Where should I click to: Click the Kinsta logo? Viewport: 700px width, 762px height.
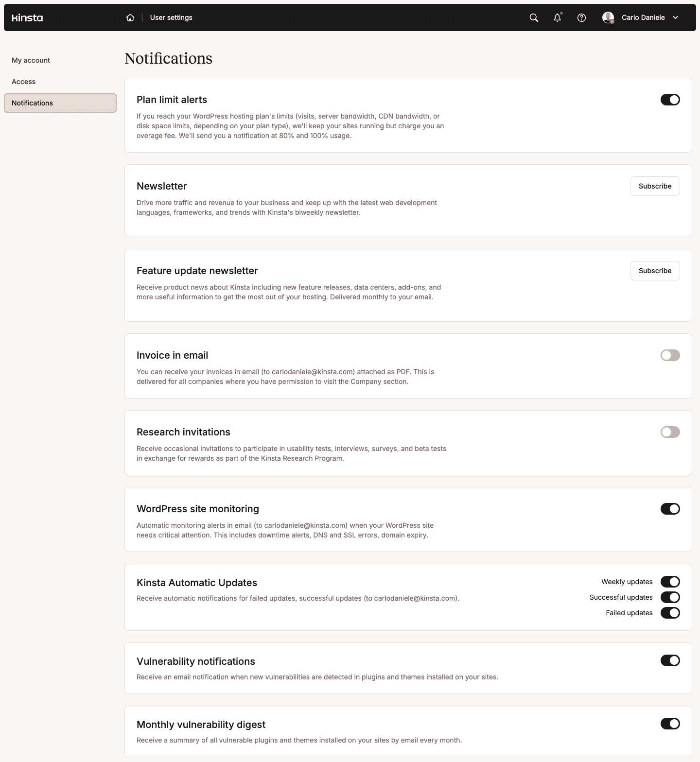(x=27, y=17)
